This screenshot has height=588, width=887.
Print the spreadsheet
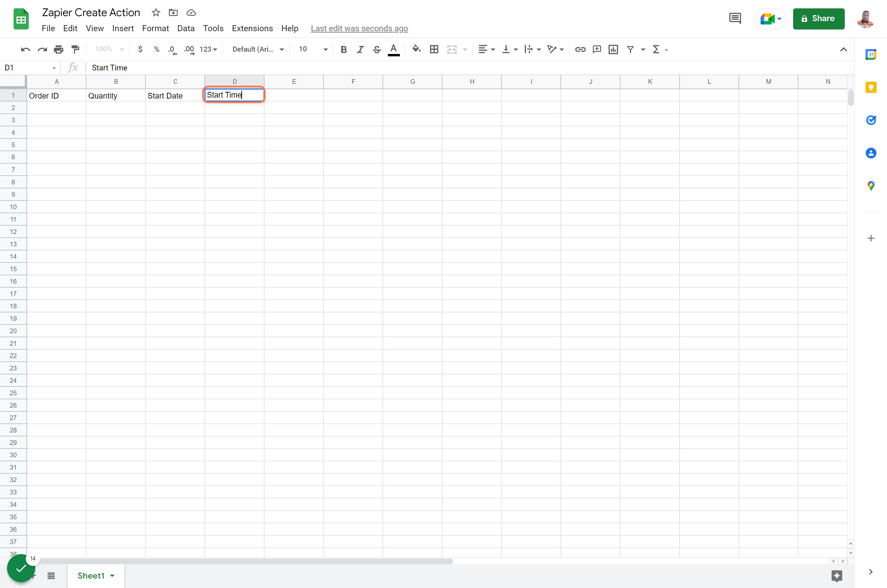pyautogui.click(x=58, y=49)
